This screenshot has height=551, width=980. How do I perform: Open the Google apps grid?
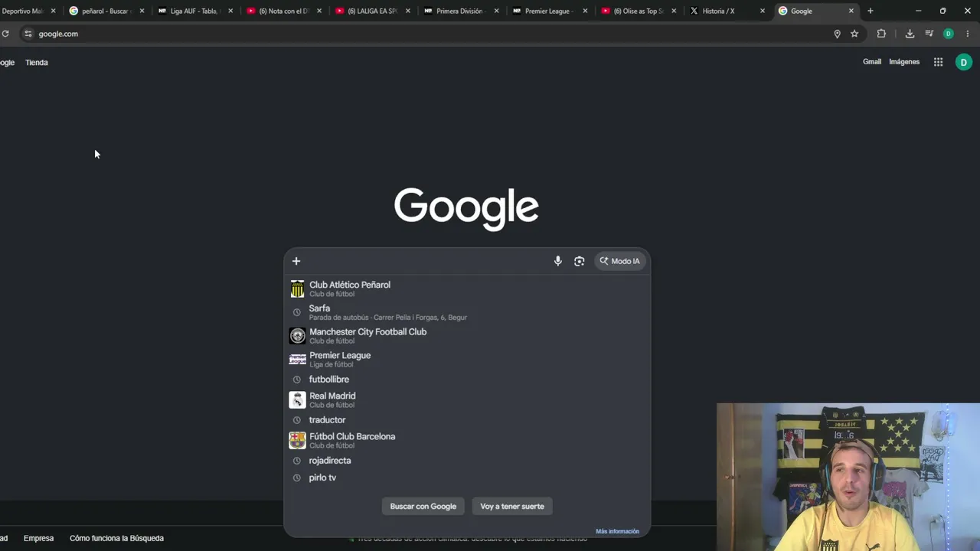pyautogui.click(x=938, y=62)
